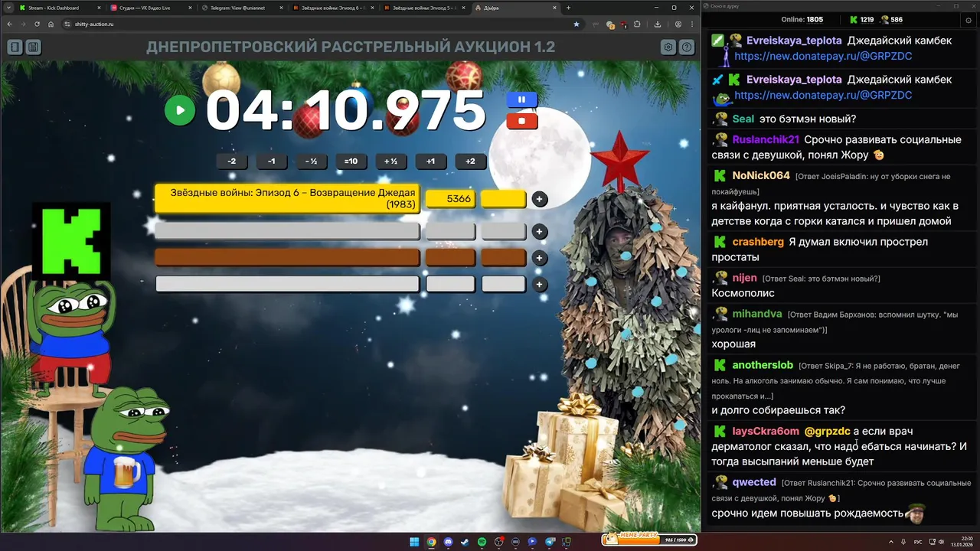Image resolution: width=980 pixels, height=551 pixels.
Task: Open Steam from the taskbar
Action: point(465,542)
